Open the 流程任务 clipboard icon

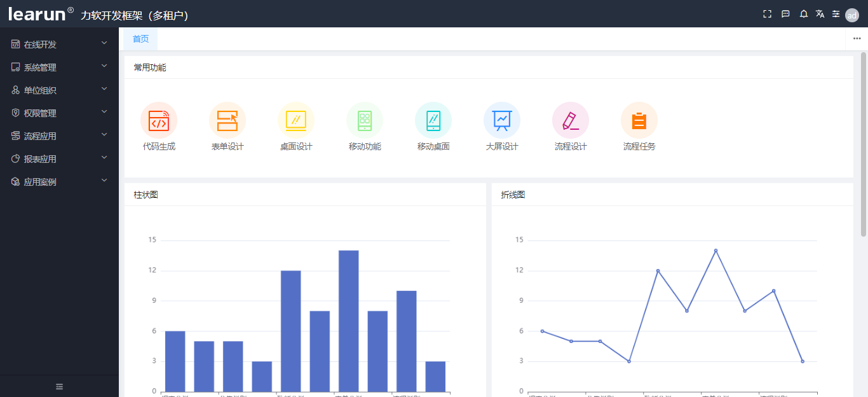click(639, 120)
